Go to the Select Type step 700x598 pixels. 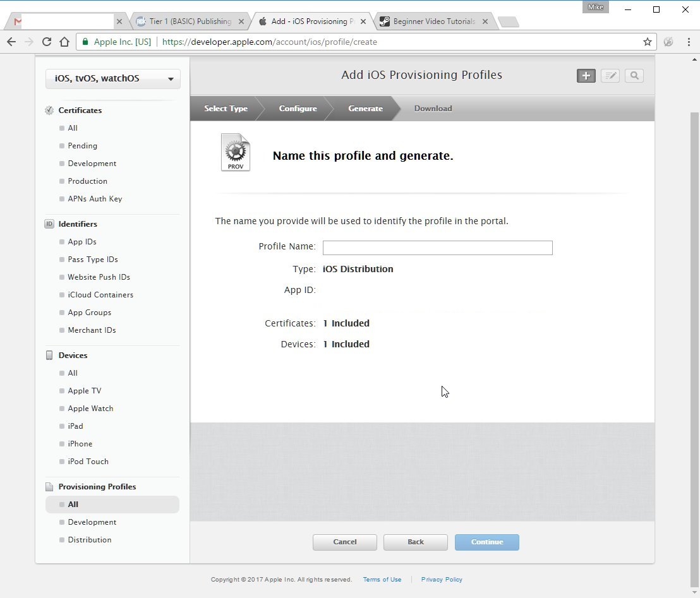[226, 109]
